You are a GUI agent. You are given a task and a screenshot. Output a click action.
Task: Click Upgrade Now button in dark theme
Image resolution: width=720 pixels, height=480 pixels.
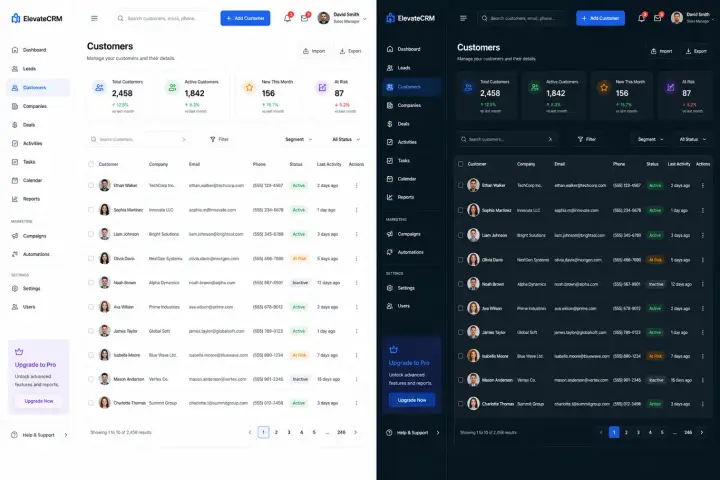click(412, 400)
